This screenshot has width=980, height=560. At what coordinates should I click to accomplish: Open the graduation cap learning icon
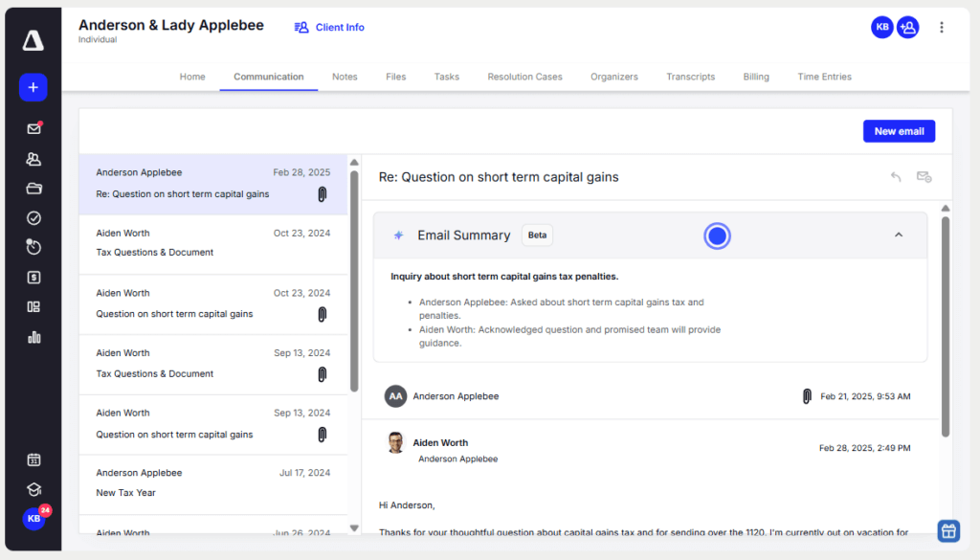pos(33,489)
